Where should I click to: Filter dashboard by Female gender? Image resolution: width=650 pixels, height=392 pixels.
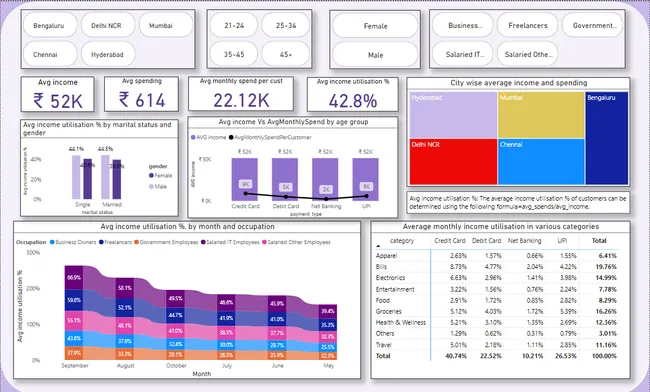(x=375, y=26)
